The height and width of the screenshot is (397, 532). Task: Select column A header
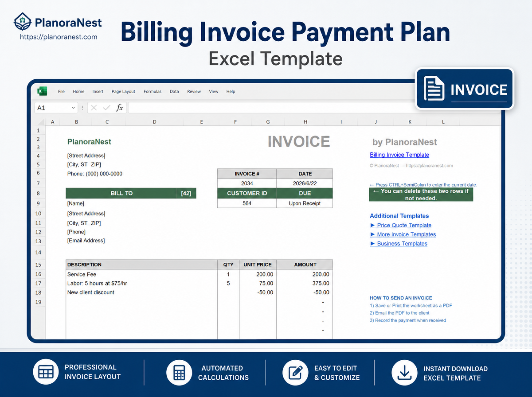[x=53, y=121]
